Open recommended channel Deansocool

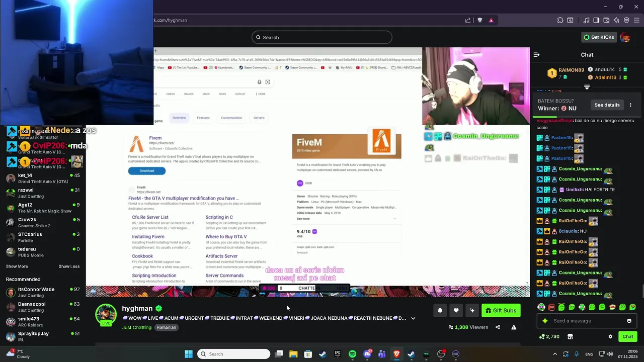point(43,307)
